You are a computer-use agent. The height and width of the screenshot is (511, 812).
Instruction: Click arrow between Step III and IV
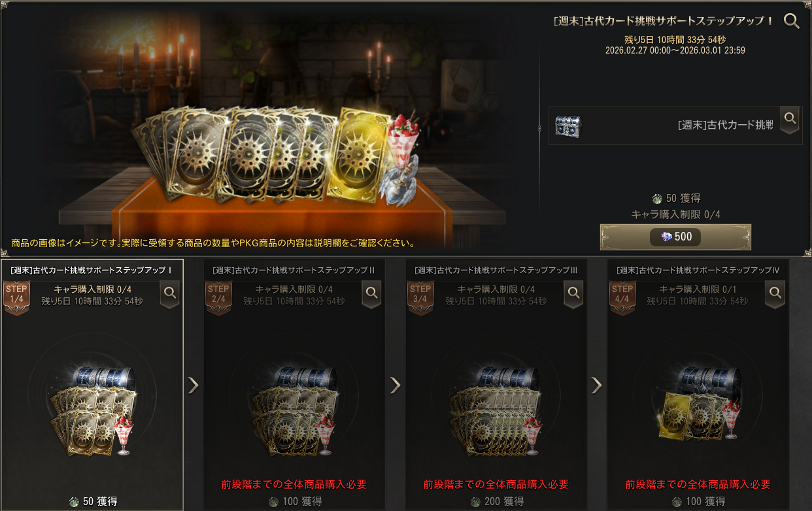point(597,385)
